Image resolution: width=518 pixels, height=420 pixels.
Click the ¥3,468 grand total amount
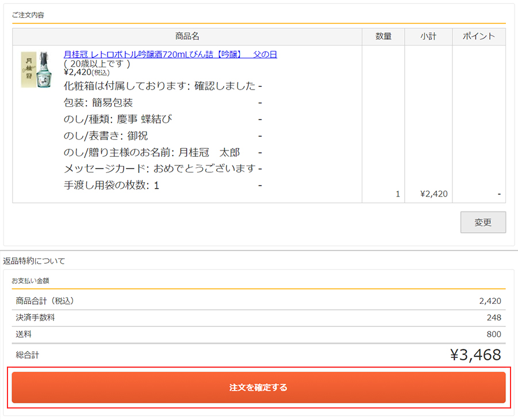click(475, 355)
